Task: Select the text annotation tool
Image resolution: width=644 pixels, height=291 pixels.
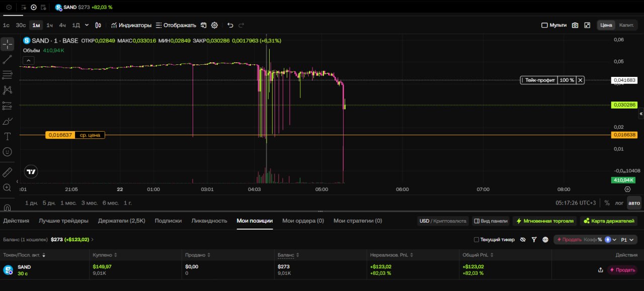Action: [7, 136]
